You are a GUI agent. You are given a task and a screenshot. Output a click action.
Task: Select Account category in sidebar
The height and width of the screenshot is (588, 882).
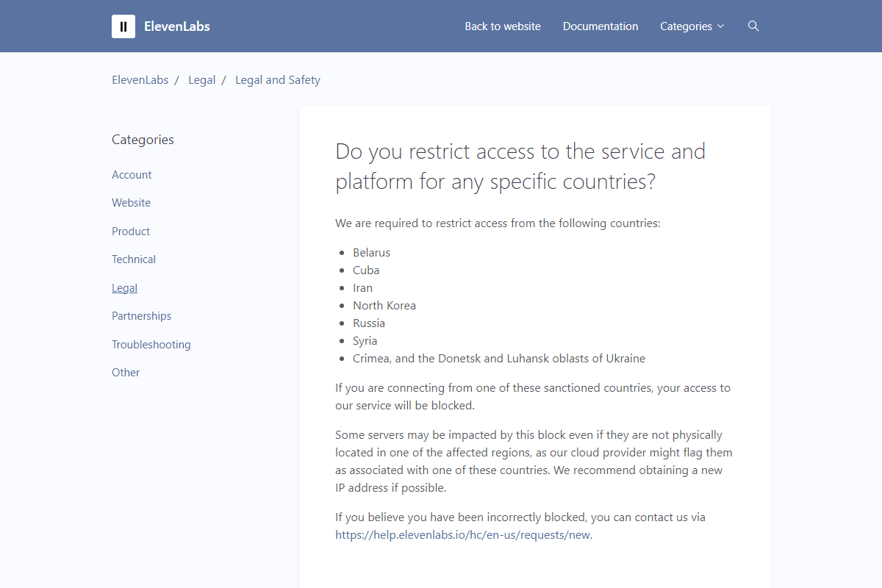point(132,175)
